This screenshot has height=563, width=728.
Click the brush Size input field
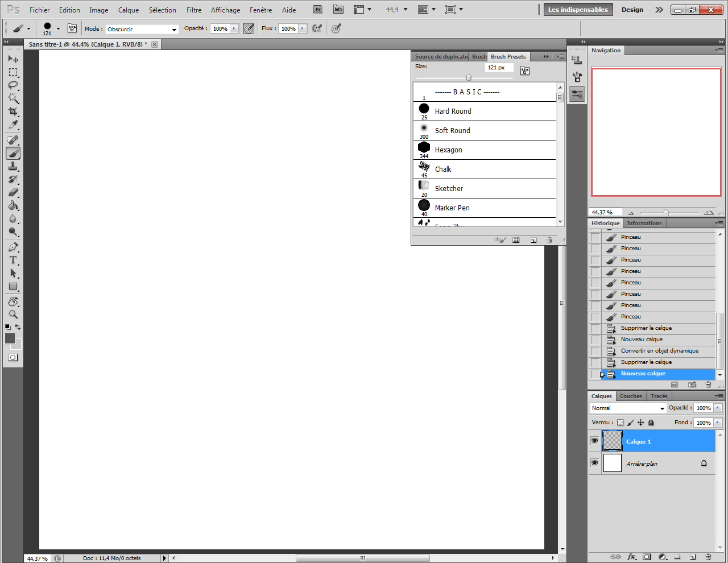coord(498,68)
